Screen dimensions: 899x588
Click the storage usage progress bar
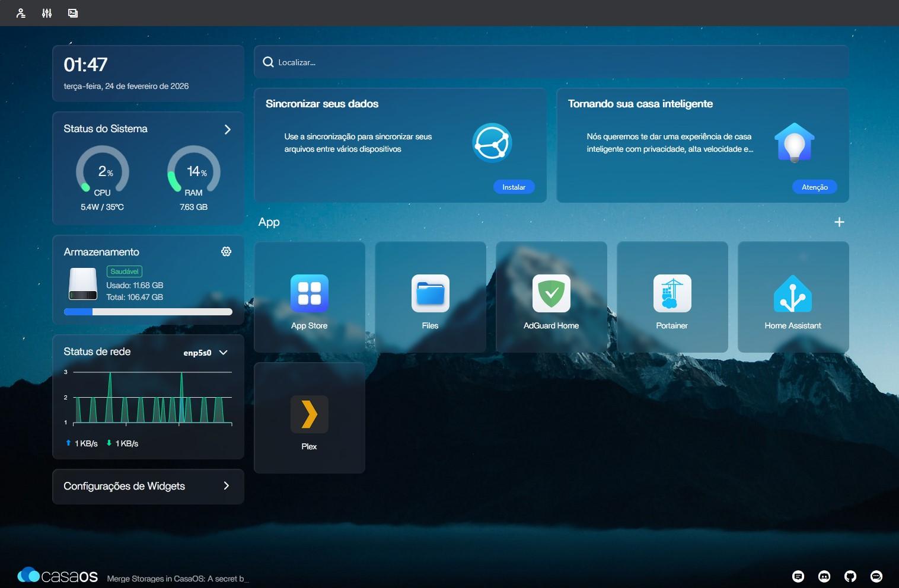pos(148,311)
